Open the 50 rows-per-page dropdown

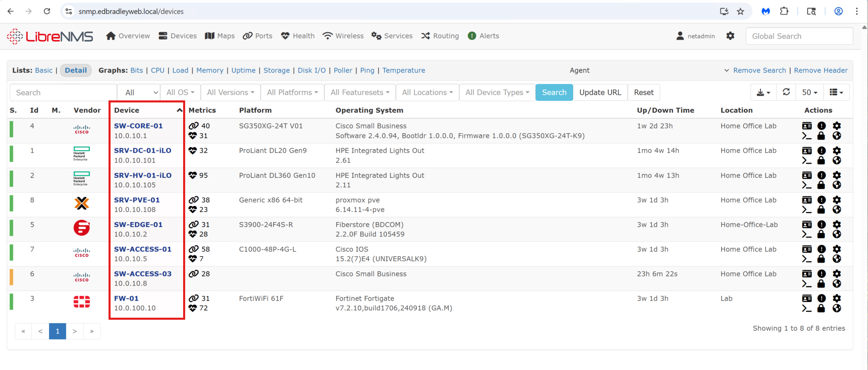809,92
